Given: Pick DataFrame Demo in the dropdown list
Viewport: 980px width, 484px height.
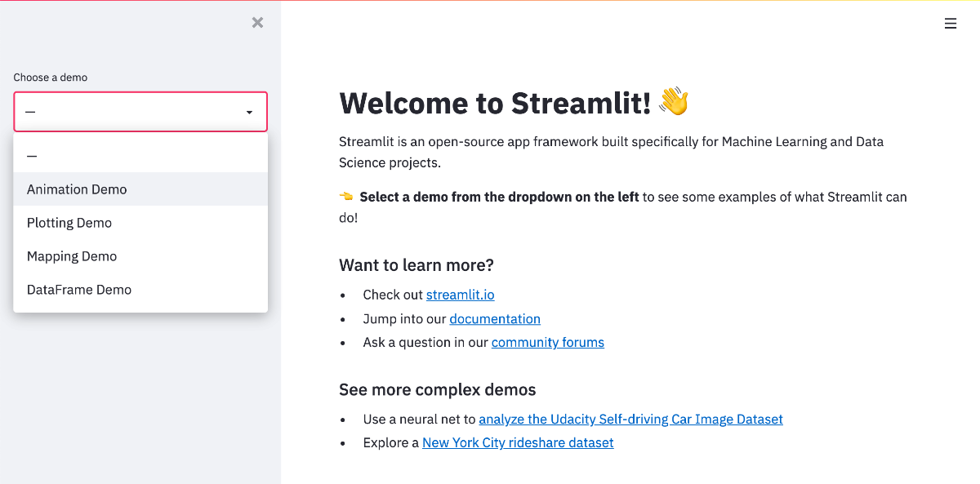Looking at the screenshot, I should (x=140, y=290).
